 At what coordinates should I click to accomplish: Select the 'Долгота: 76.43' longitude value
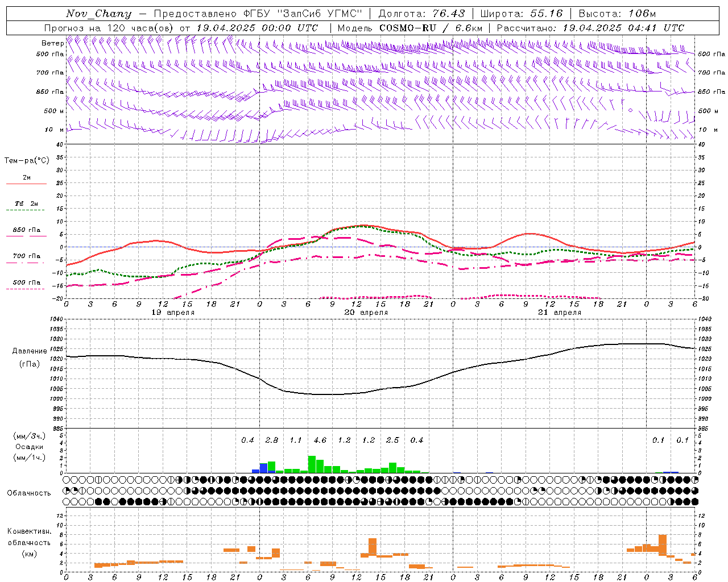421,14
